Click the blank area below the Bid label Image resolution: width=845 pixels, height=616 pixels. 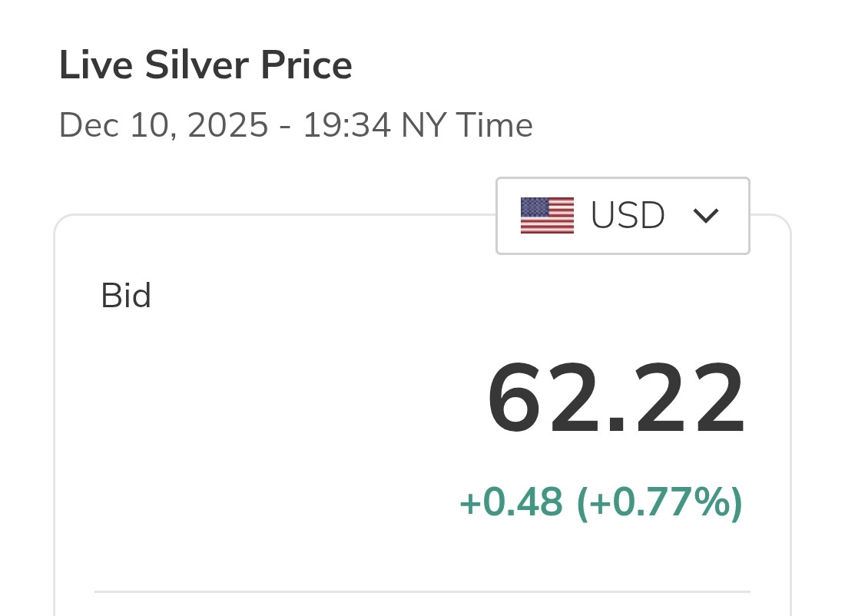point(126,361)
